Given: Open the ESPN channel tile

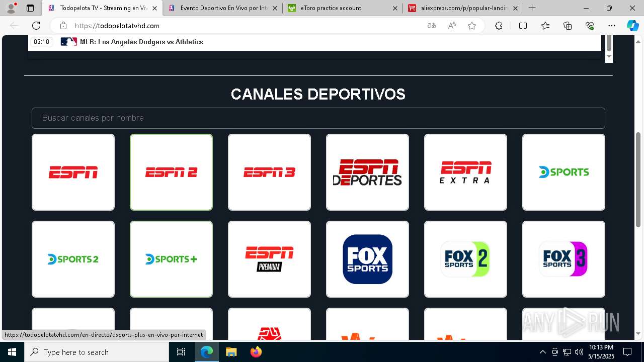Looking at the screenshot, I should coord(73,172).
